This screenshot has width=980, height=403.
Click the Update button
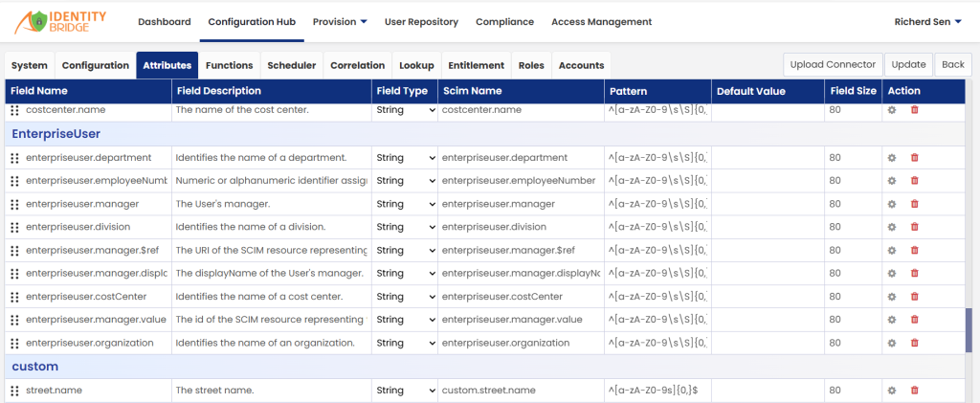909,64
